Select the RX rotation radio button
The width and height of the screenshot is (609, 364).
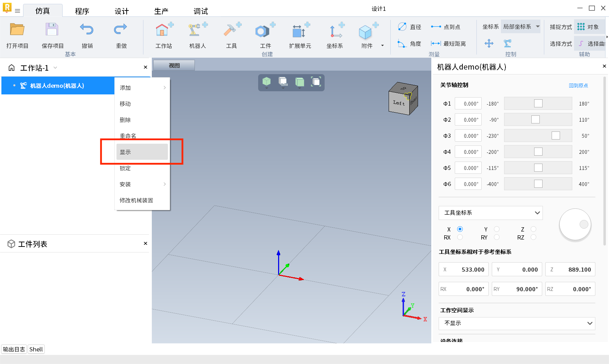[x=460, y=237]
